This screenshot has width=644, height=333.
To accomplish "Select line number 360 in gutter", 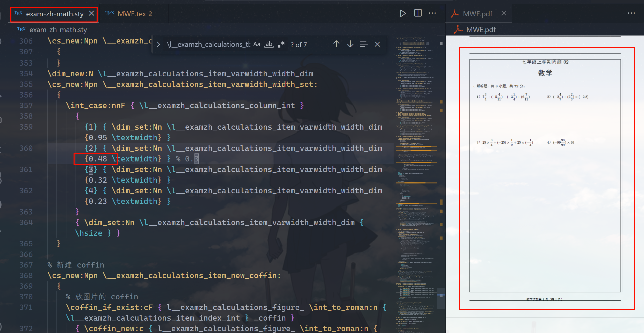I will pos(26,148).
